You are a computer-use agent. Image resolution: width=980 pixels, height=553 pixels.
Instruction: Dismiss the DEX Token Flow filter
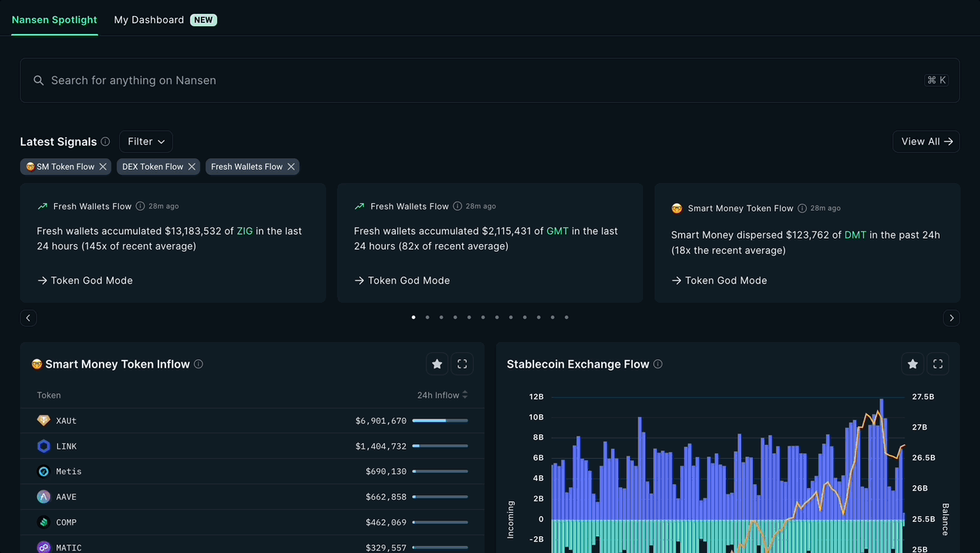192,166
